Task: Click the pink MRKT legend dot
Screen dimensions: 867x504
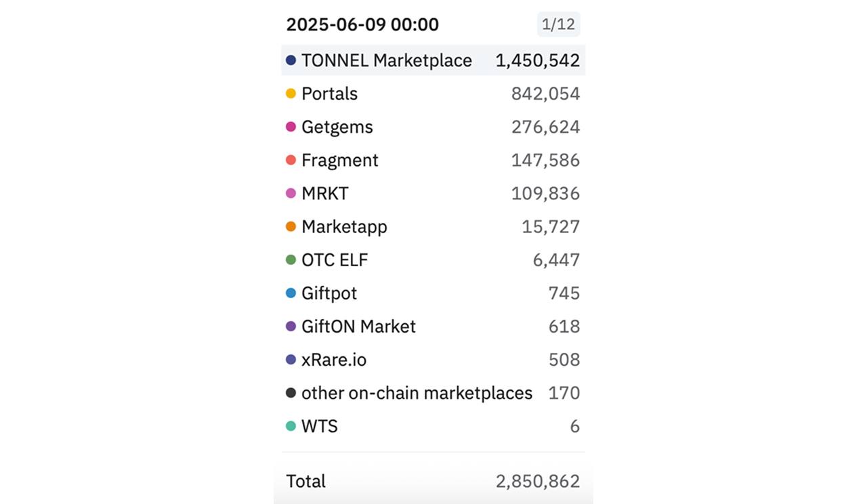Action: coord(291,193)
